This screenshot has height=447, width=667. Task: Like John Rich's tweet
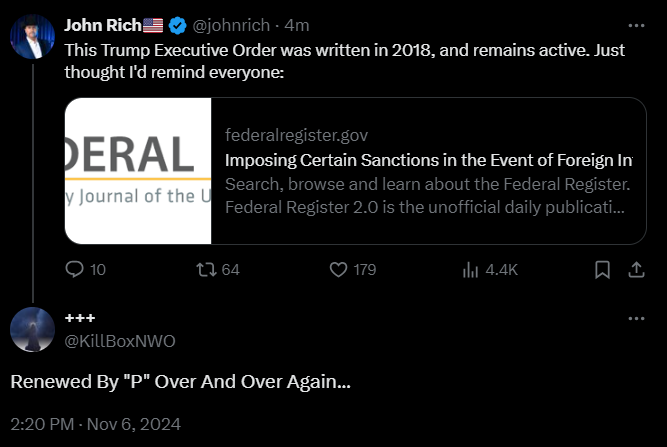click(338, 269)
